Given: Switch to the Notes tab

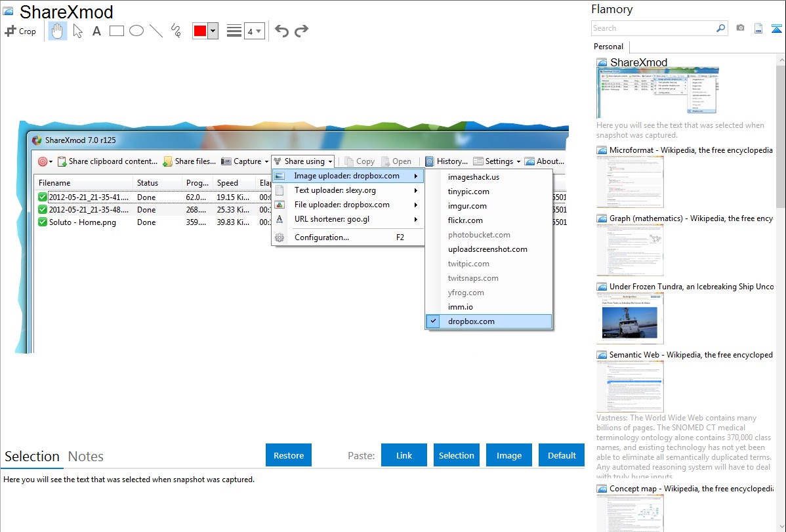Looking at the screenshot, I should pos(86,457).
